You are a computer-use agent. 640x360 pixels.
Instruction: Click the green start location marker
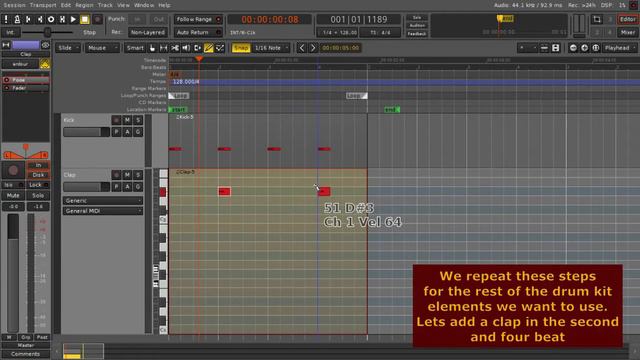click(178, 109)
